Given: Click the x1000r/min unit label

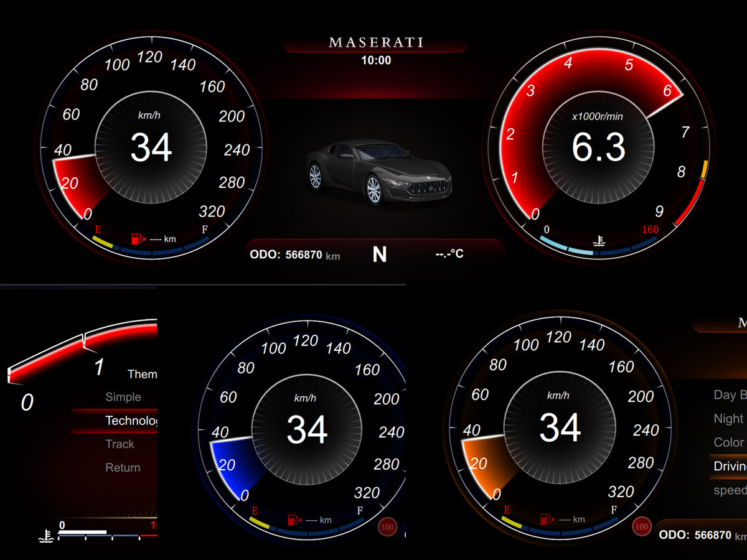Looking at the screenshot, I should click(x=598, y=116).
